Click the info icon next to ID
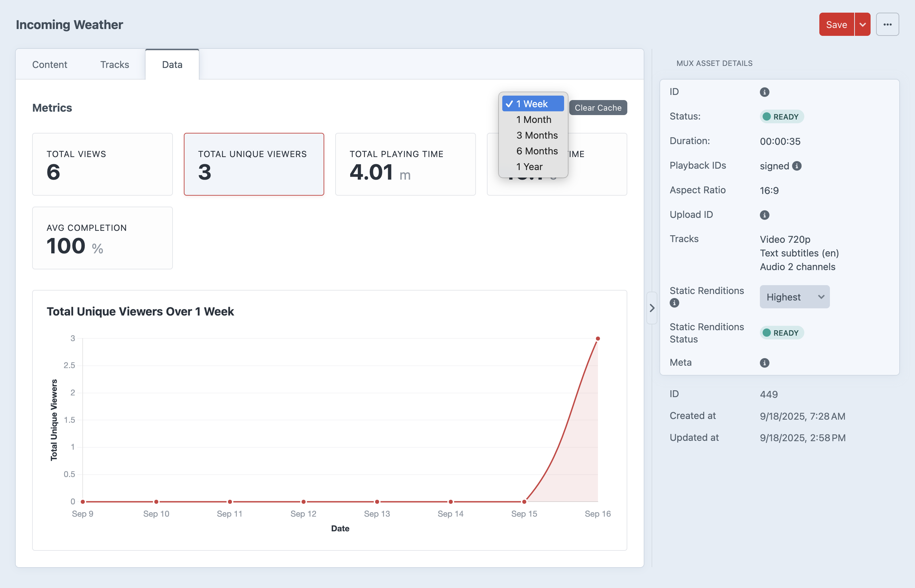Image resolution: width=915 pixels, height=588 pixels. coord(764,92)
